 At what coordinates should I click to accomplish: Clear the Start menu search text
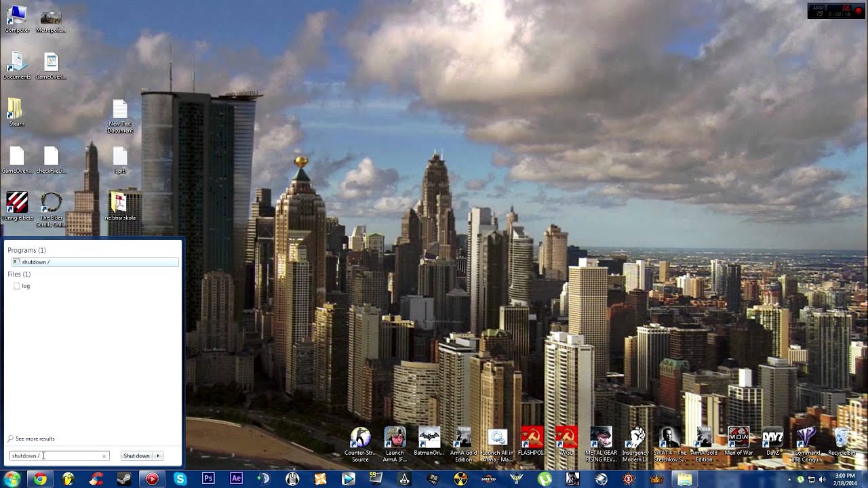tap(104, 455)
